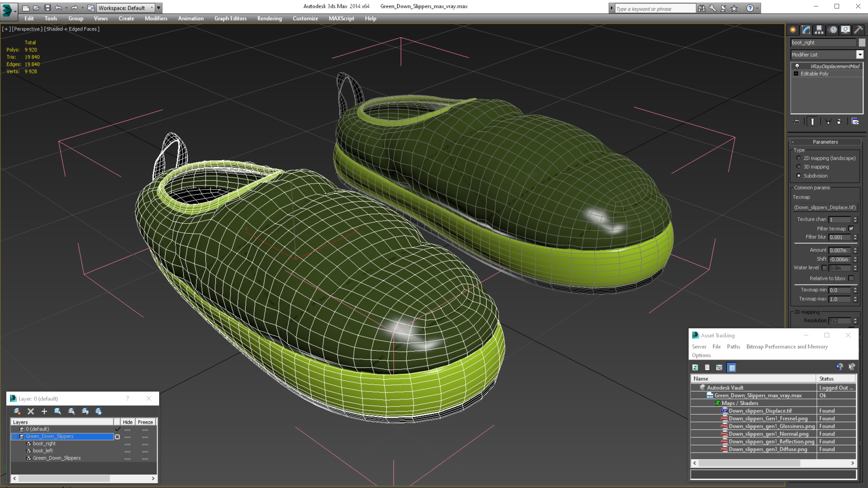Click the Pin Stack icon
The width and height of the screenshot is (868, 488).
797,122
